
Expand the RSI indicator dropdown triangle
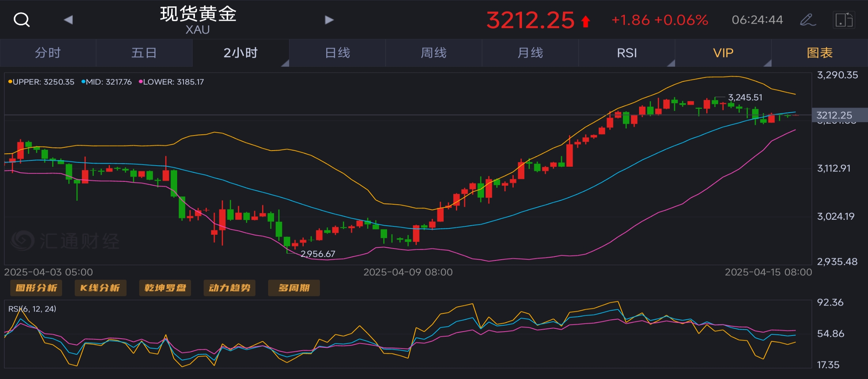click(x=671, y=63)
